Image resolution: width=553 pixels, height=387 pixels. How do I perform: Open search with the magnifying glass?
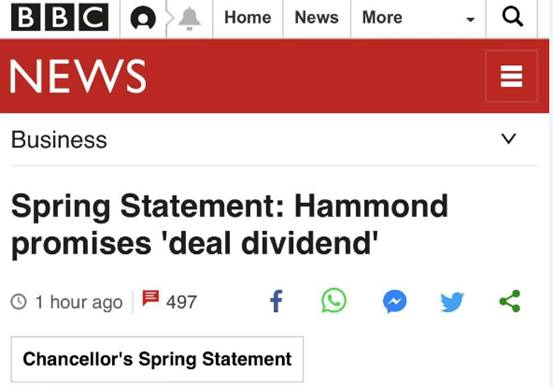point(512,16)
